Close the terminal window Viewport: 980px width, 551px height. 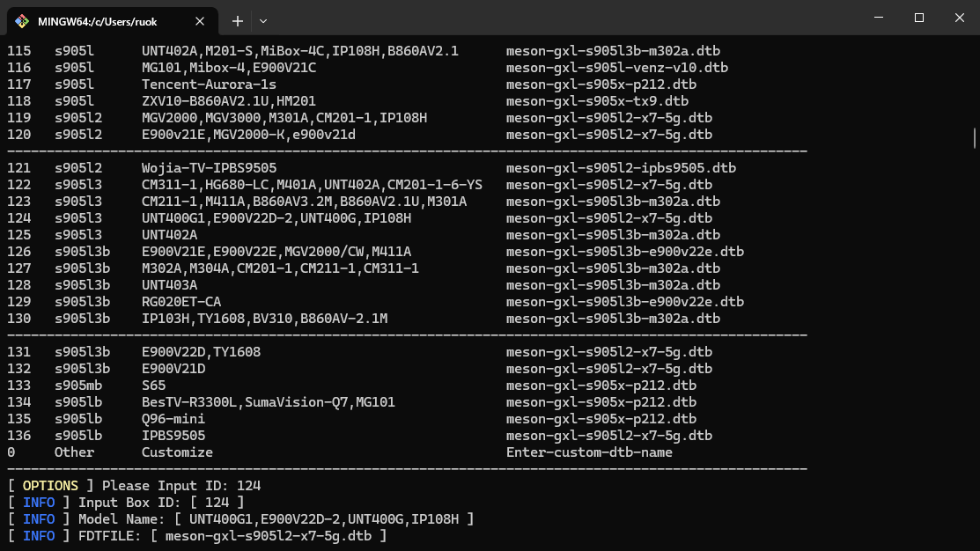(x=959, y=18)
